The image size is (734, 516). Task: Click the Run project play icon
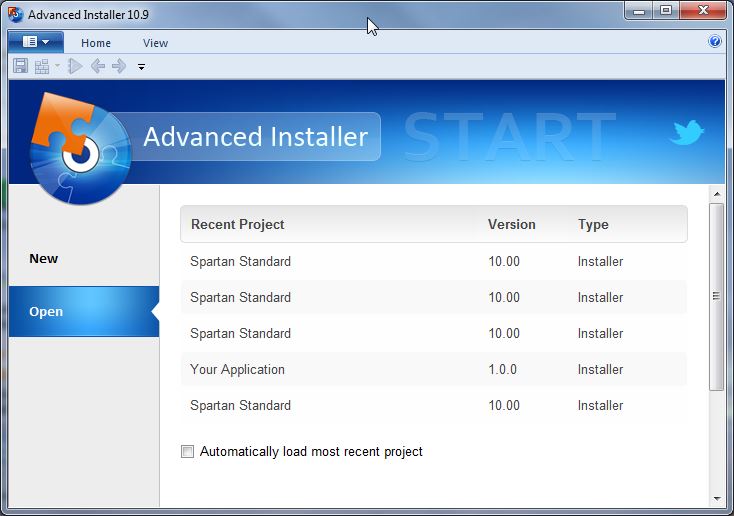(75, 66)
